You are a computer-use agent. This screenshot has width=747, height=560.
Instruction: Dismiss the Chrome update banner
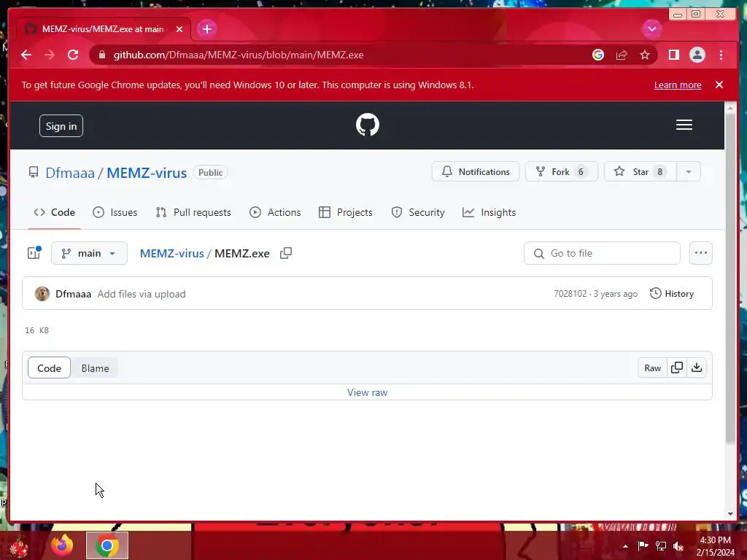(x=719, y=85)
